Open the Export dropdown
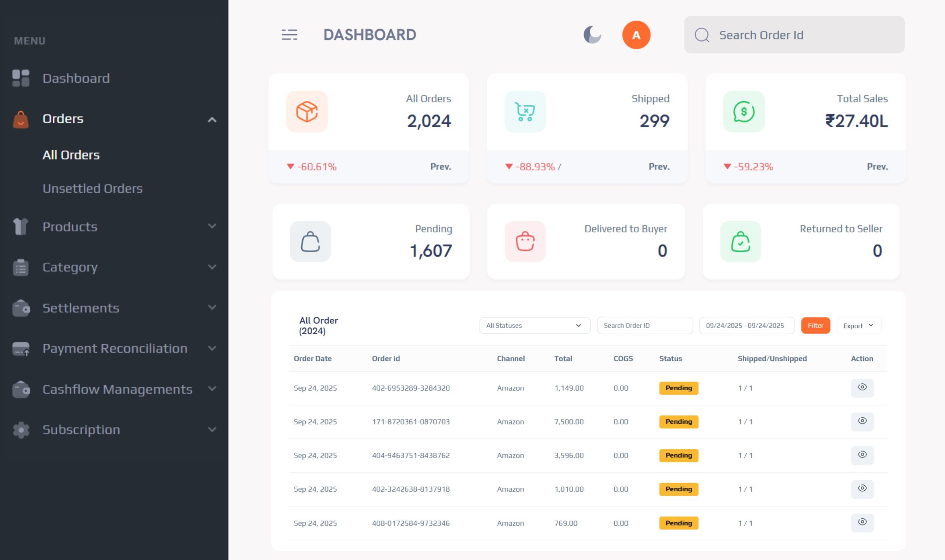Viewport: 945px width, 560px height. pos(858,325)
